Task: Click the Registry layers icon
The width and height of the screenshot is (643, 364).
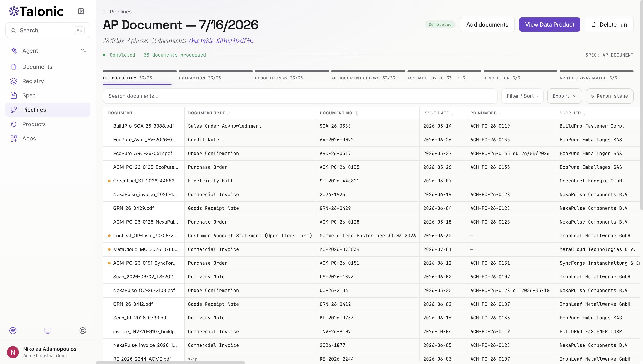Action: coord(14,81)
